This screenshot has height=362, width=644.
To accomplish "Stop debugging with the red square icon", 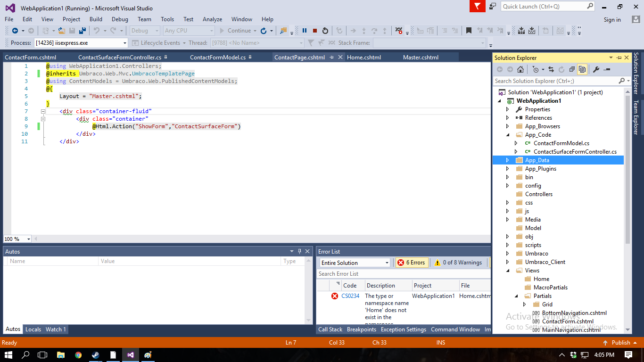I will pos(315,31).
